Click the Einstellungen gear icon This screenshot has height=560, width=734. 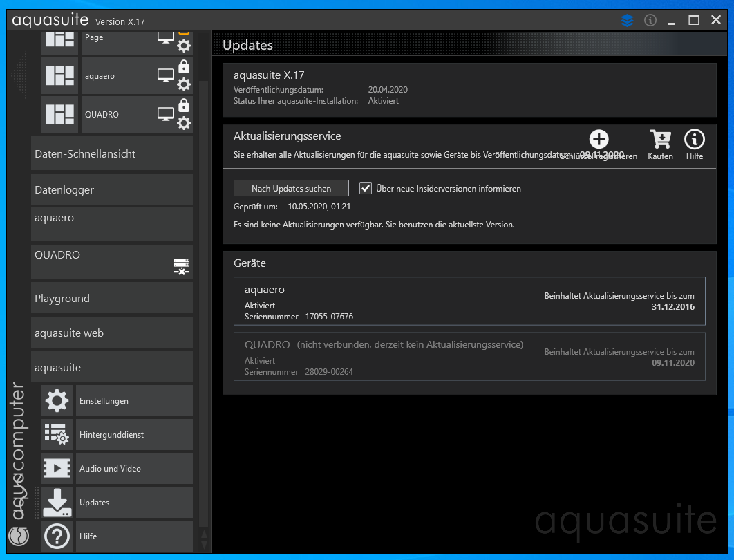click(57, 401)
